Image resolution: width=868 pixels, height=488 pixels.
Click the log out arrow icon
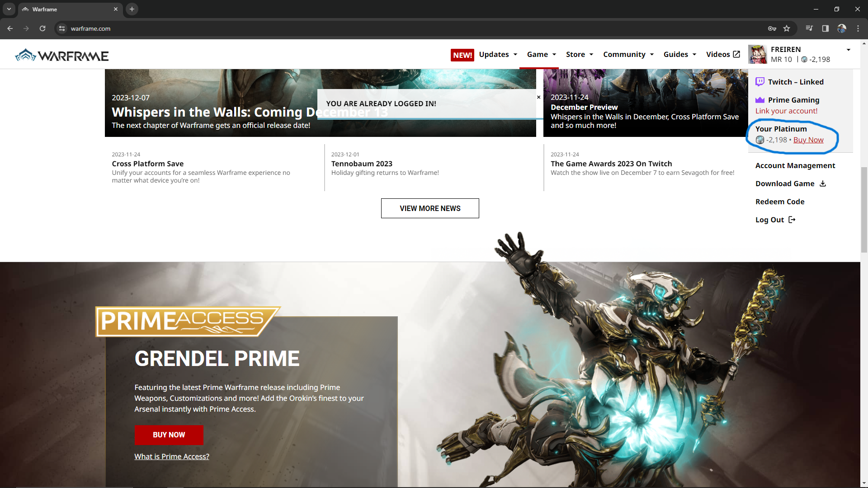(792, 220)
